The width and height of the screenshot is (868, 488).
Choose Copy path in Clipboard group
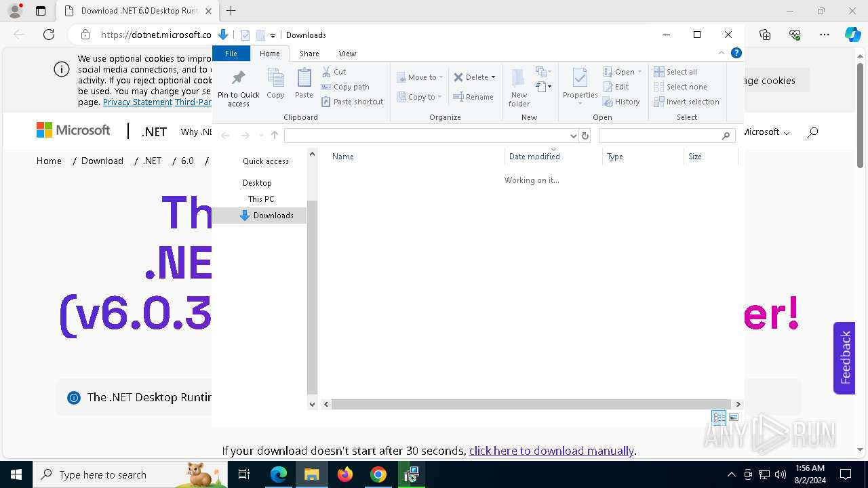(x=345, y=87)
